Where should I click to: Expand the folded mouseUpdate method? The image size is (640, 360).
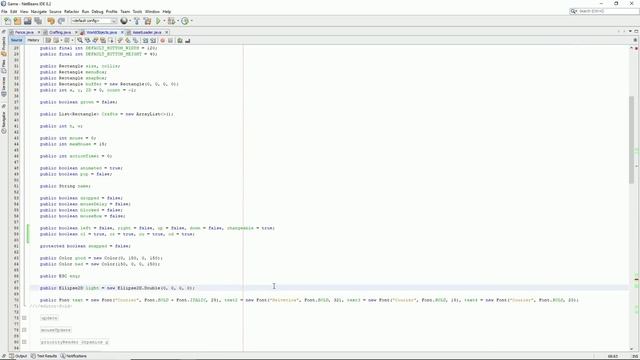[x=24, y=330]
